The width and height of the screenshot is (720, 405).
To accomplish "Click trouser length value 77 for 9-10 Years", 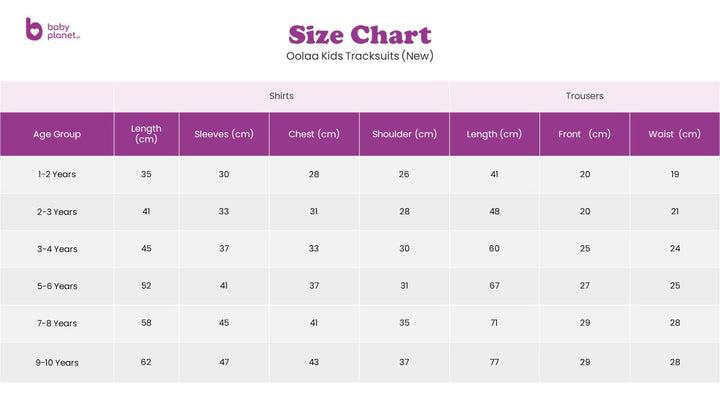I will [494, 362].
